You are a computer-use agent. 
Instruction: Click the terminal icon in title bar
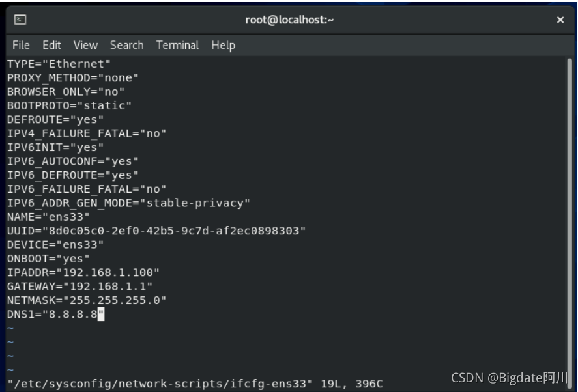coord(20,20)
